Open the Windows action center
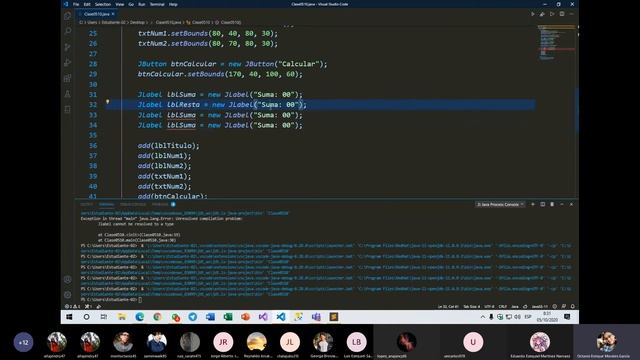Image resolution: width=640 pixels, height=360 pixels. tap(567, 317)
